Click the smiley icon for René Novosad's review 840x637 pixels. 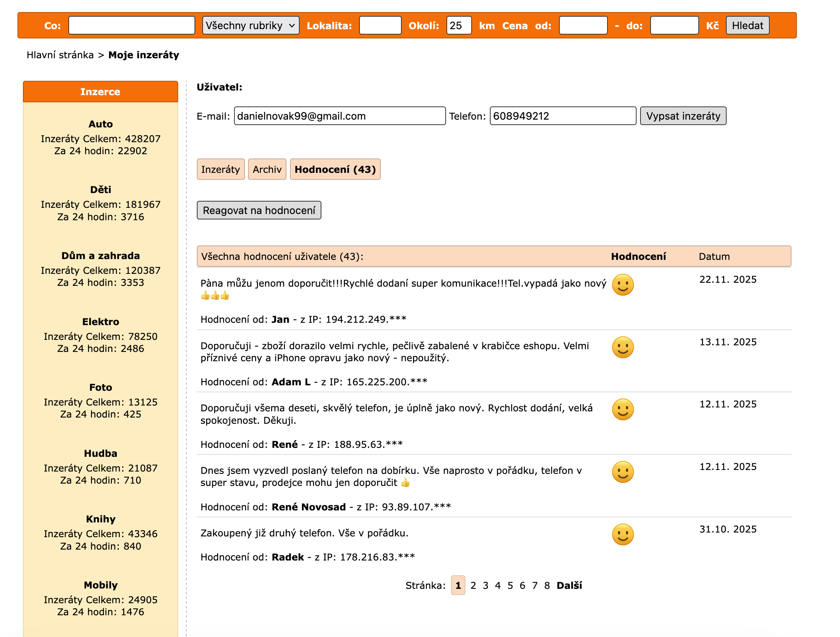[623, 472]
